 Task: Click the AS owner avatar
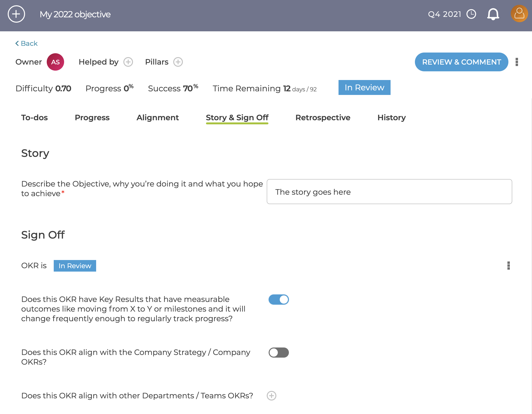point(55,62)
